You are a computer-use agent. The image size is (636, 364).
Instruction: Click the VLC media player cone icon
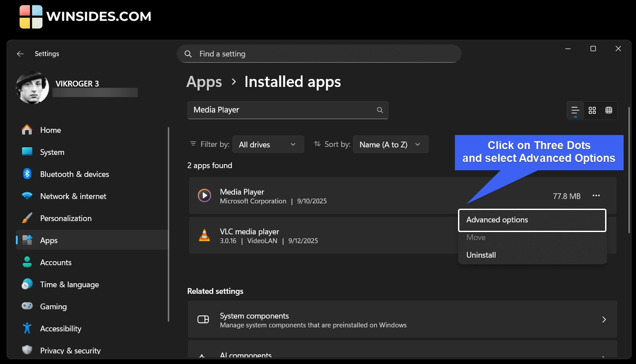tap(204, 236)
